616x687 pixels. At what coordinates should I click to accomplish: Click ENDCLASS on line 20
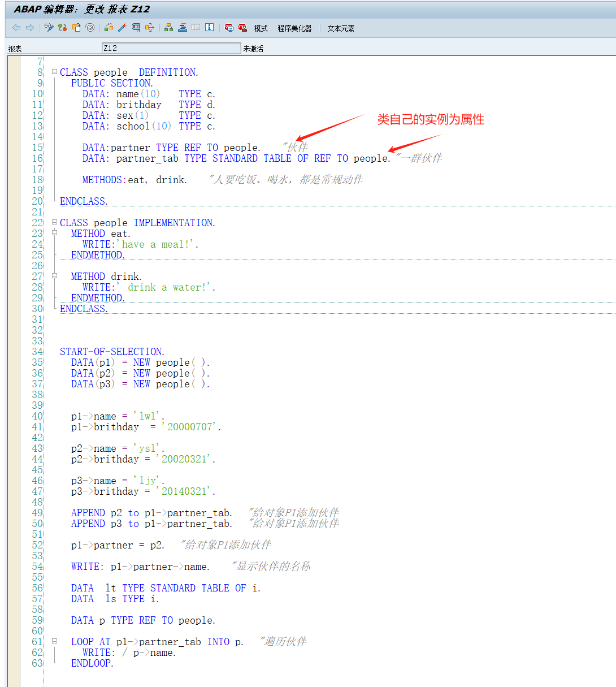(84, 201)
